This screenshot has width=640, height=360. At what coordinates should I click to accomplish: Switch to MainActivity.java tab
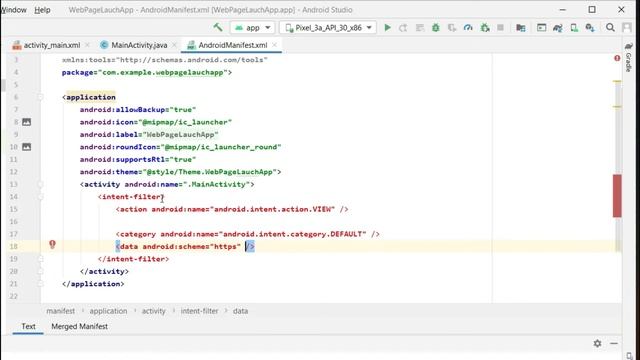pos(139,45)
